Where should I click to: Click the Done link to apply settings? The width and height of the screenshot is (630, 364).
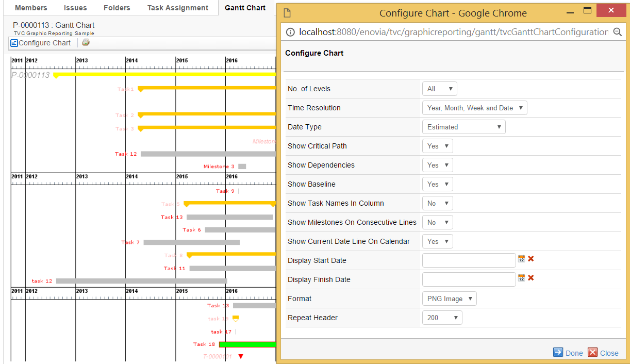tap(568, 353)
